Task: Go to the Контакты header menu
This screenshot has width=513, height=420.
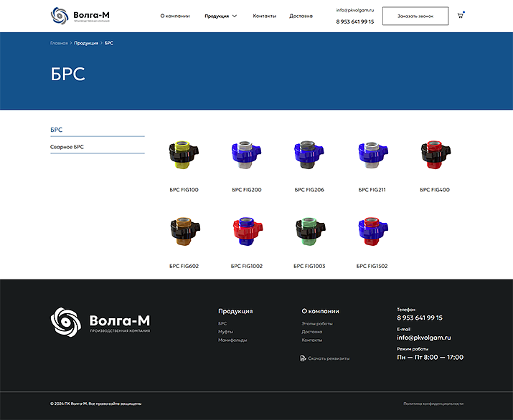Action: pyautogui.click(x=264, y=16)
